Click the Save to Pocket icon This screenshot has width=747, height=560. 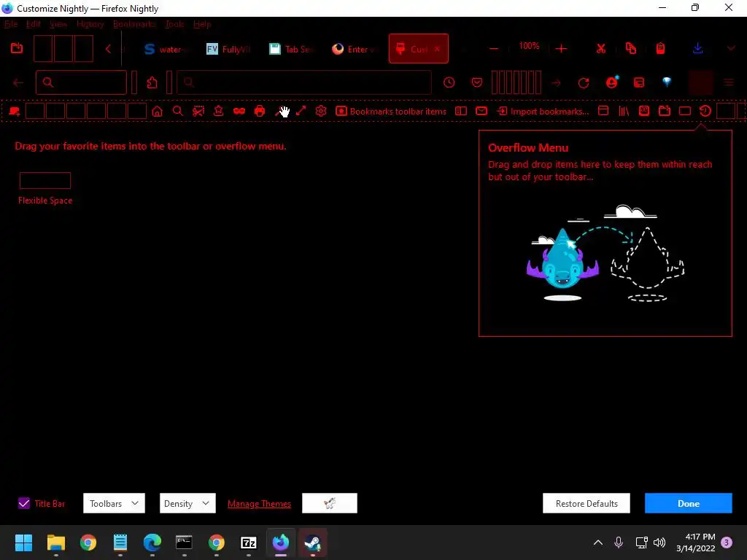click(477, 83)
